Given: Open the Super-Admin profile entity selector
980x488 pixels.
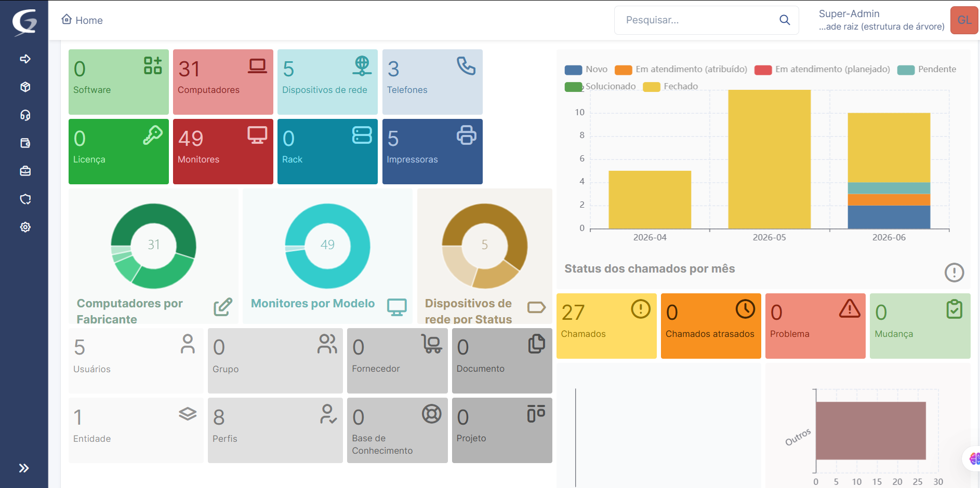Looking at the screenshot, I should click(881, 20).
